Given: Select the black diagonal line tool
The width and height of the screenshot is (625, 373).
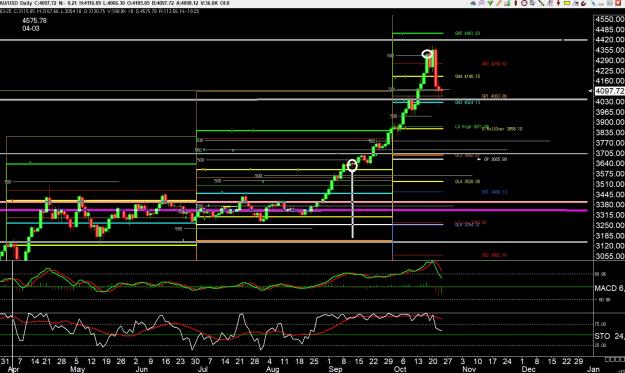Looking at the screenshot, I should [541, 3].
